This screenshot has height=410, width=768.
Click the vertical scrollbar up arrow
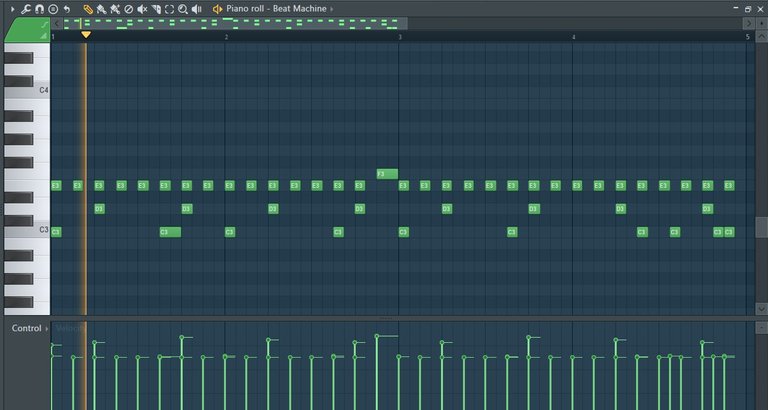tap(761, 37)
